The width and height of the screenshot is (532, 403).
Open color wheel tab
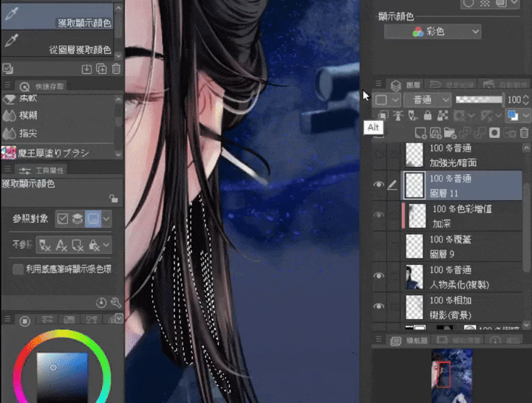pyautogui.click(x=24, y=320)
